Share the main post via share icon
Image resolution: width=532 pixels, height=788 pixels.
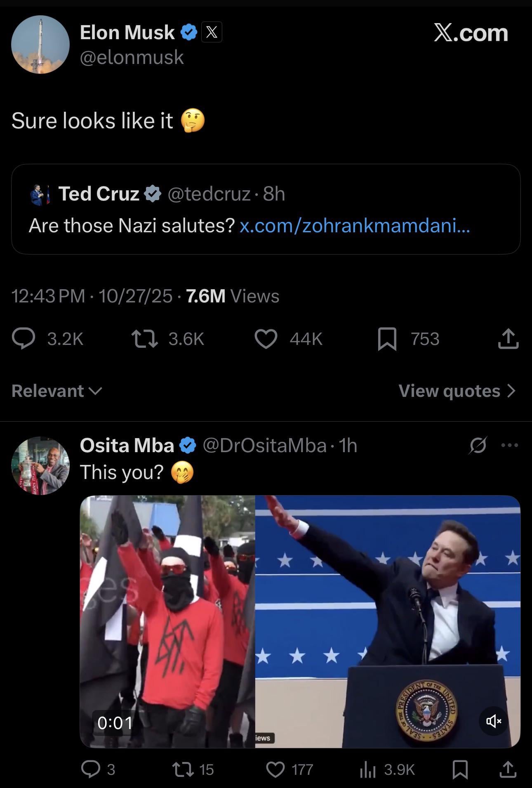[x=508, y=339]
